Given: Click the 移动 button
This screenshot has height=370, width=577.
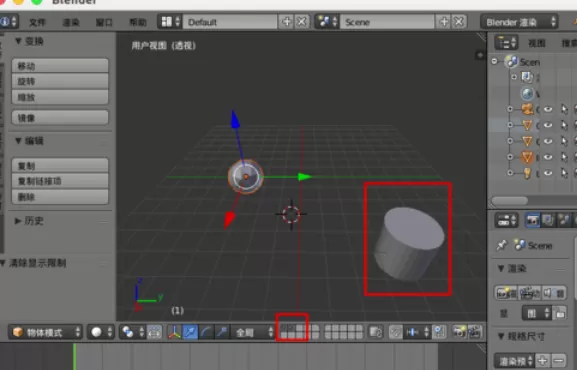Looking at the screenshot, I should (x=60, y=66).
